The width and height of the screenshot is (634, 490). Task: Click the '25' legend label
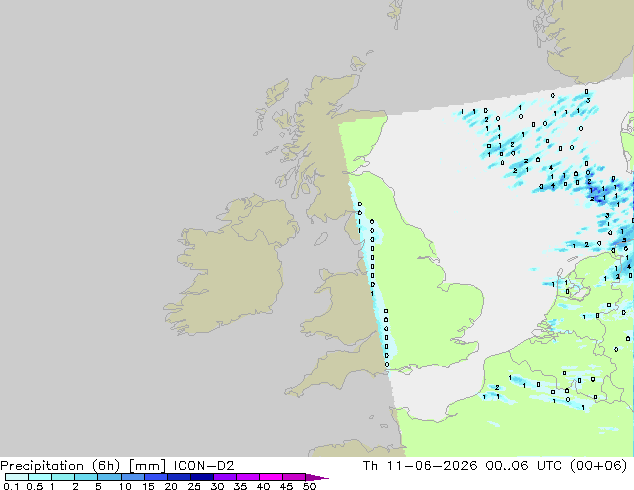pyautogui.click(x=194, y=486)
